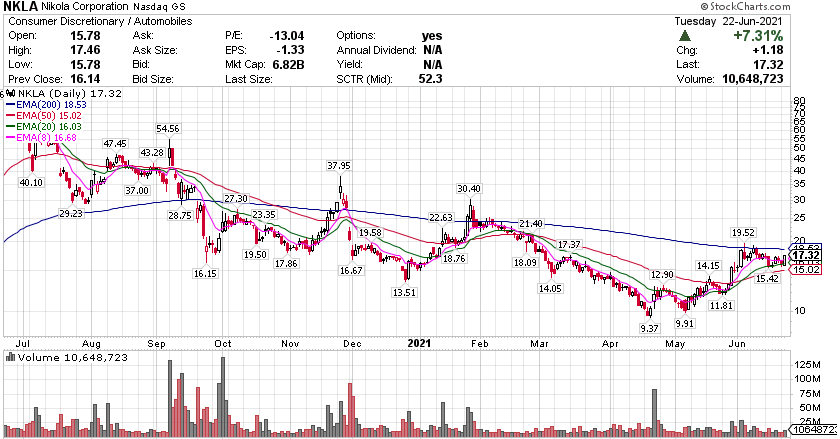The width and height of the screenshot is (840, 439).
Task: Click the 14.05 low price label
Action: coord(550,288)
